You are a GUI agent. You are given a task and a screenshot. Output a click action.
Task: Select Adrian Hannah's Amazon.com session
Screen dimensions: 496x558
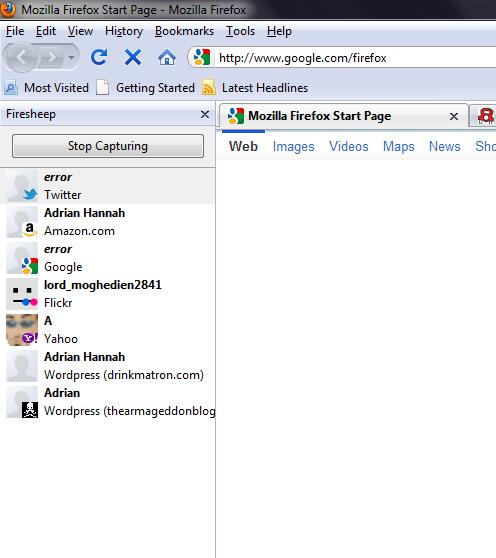108,222
